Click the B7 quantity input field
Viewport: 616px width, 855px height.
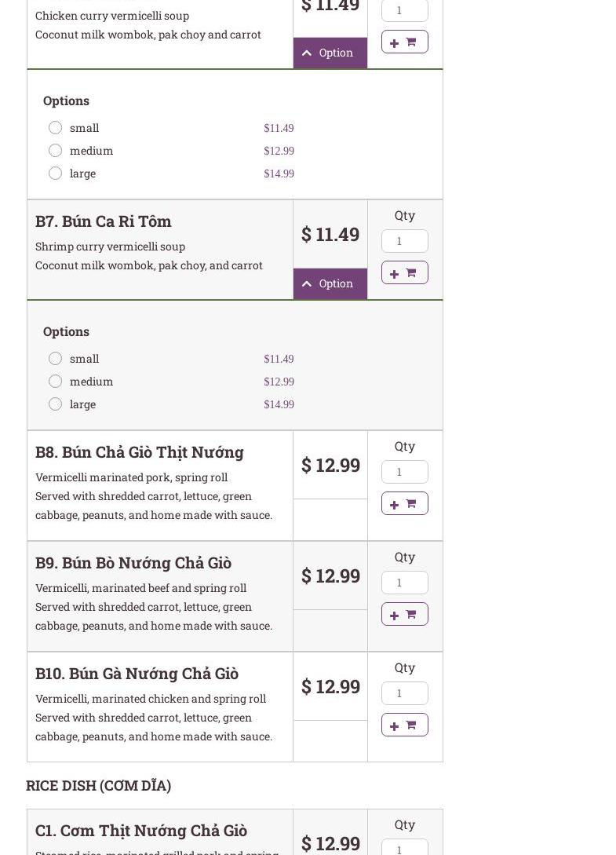[x=404, y=241]
